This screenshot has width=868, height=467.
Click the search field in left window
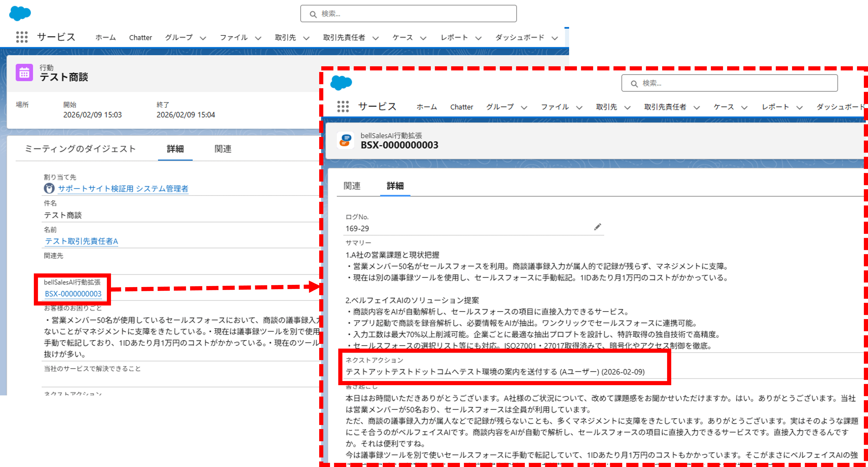[408, 14]
